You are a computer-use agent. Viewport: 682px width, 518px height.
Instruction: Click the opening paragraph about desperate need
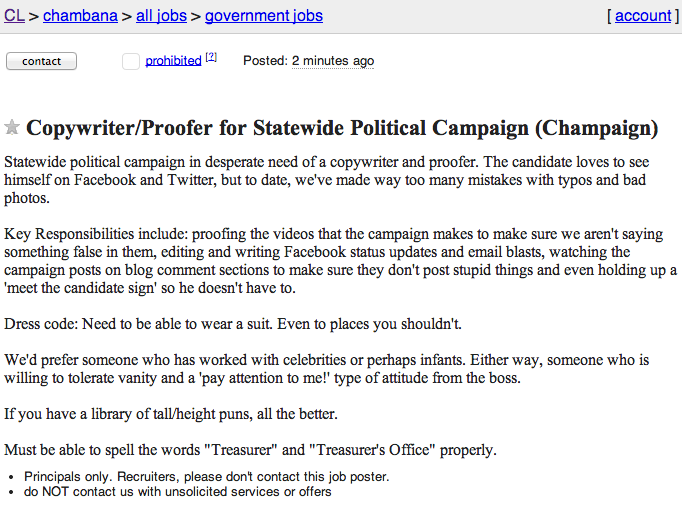click(327, 180)
